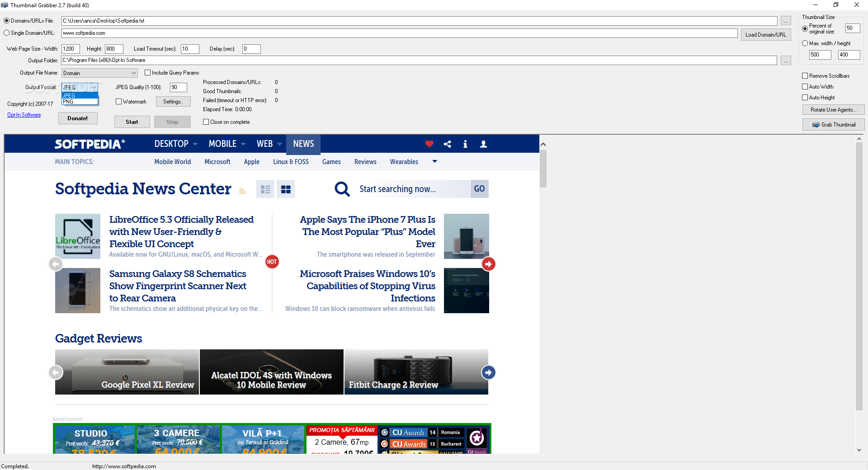
Task: Click the red heart favorites icon
Action: pos(429,144)
